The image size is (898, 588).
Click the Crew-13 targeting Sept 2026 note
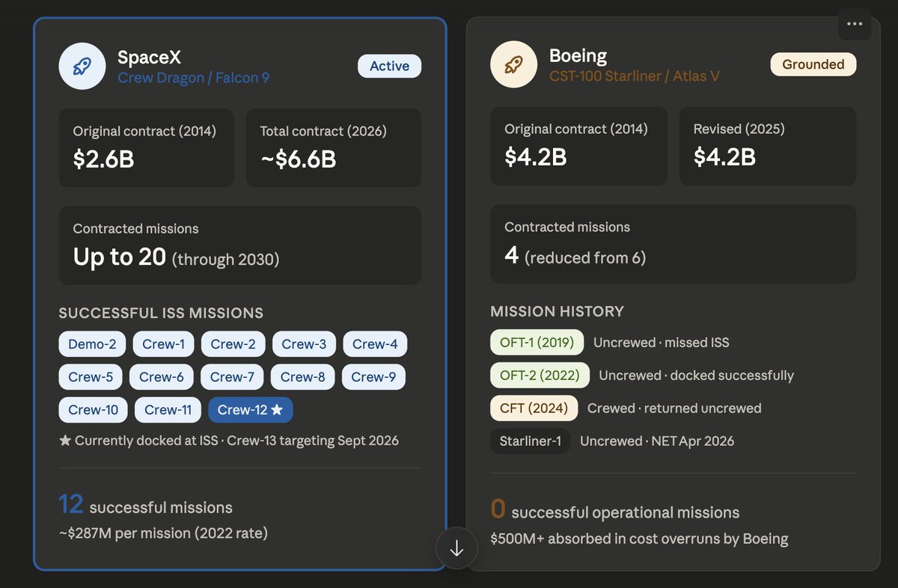click(313, 441)
